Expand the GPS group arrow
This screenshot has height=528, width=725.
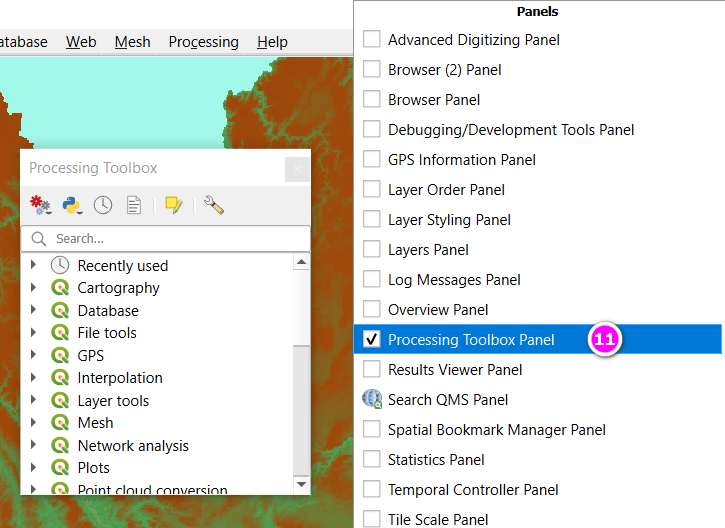tap(33, 355)
